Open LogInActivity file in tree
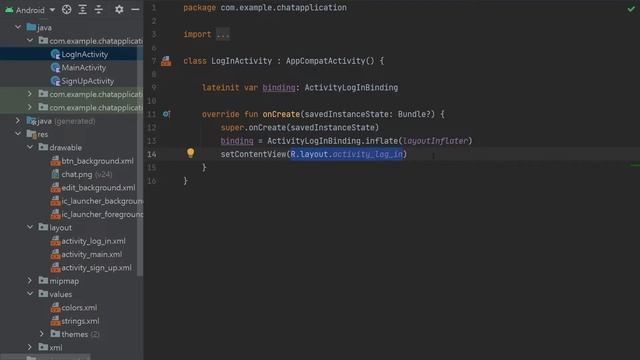The width and height of the screenshot is (640, 360). coord(84,54)
